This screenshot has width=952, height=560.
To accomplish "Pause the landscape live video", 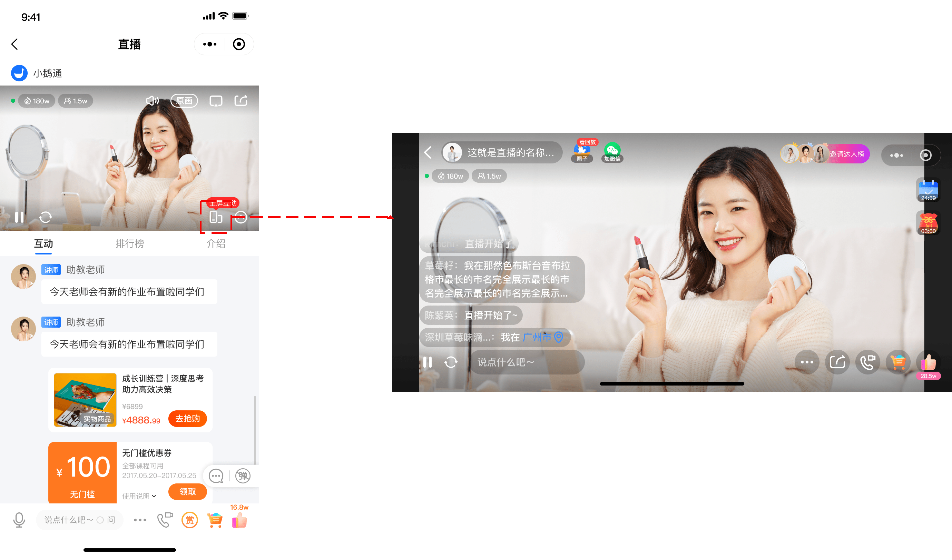I will 427,362.
